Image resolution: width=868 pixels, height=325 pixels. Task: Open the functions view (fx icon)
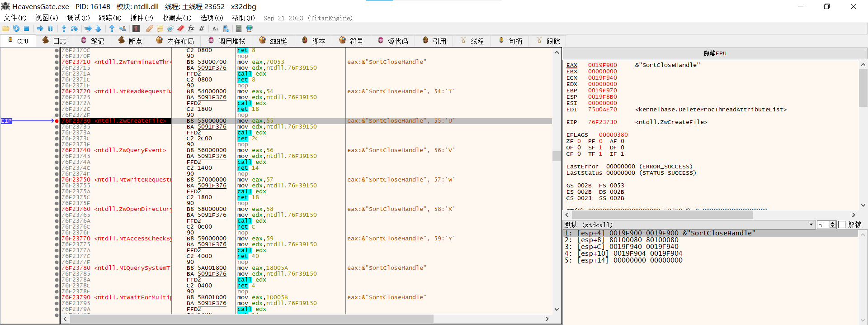pyautogui.click(x=191, y=29)
